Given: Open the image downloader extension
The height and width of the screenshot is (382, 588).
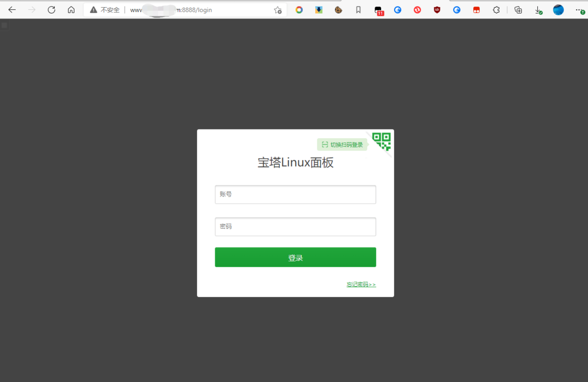Looking at the screenshot, I should (x=318, y=10).
